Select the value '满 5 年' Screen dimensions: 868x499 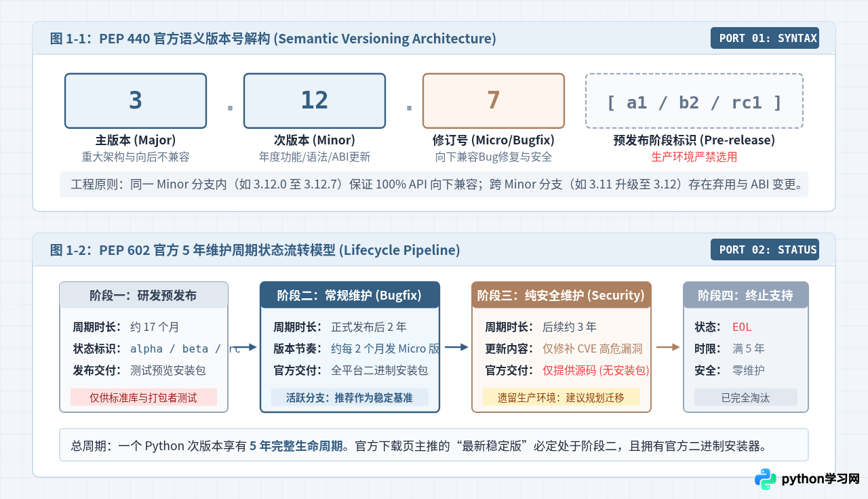[x=749, y=348]
